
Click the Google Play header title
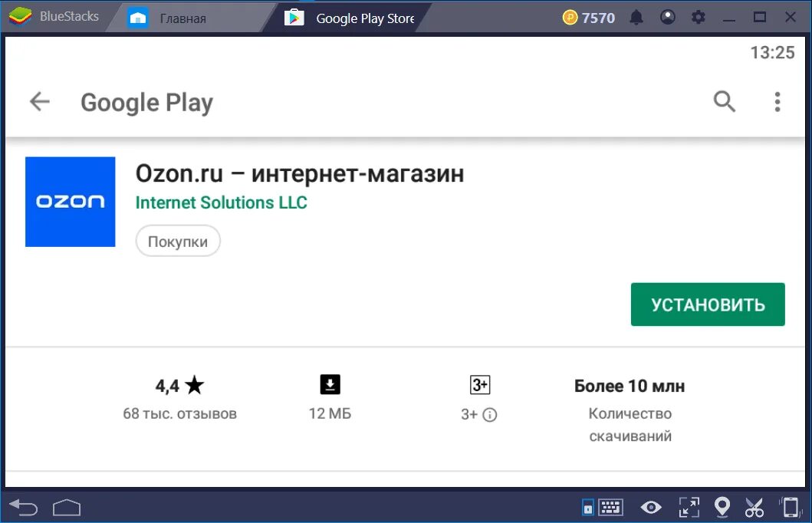(146, 103)
